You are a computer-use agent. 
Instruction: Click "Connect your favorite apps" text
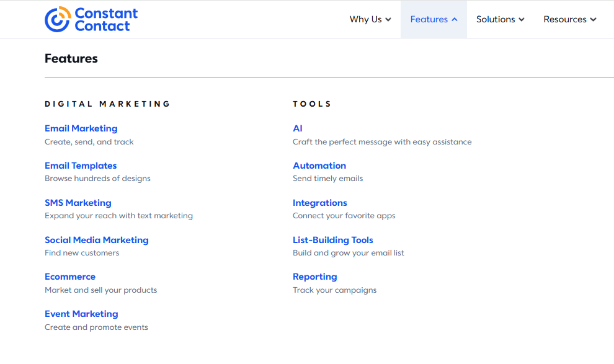pyautogui.click(x=344, y=216)
